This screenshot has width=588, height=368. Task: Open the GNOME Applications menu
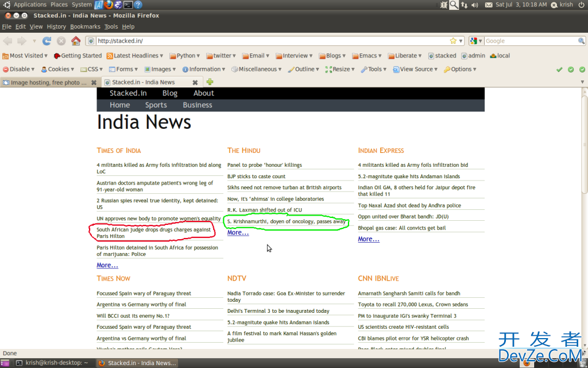30,5
